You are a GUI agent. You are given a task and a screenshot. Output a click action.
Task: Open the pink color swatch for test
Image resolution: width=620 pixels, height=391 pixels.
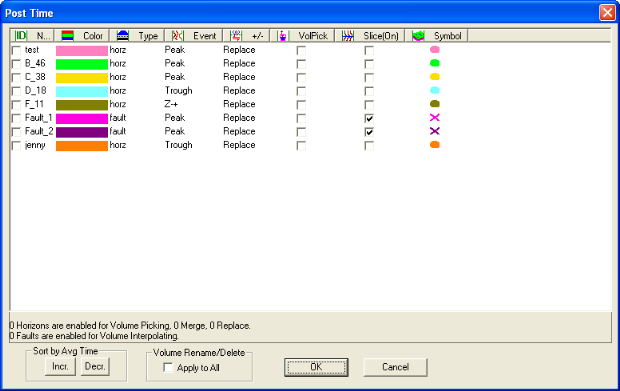click(82, 50)
